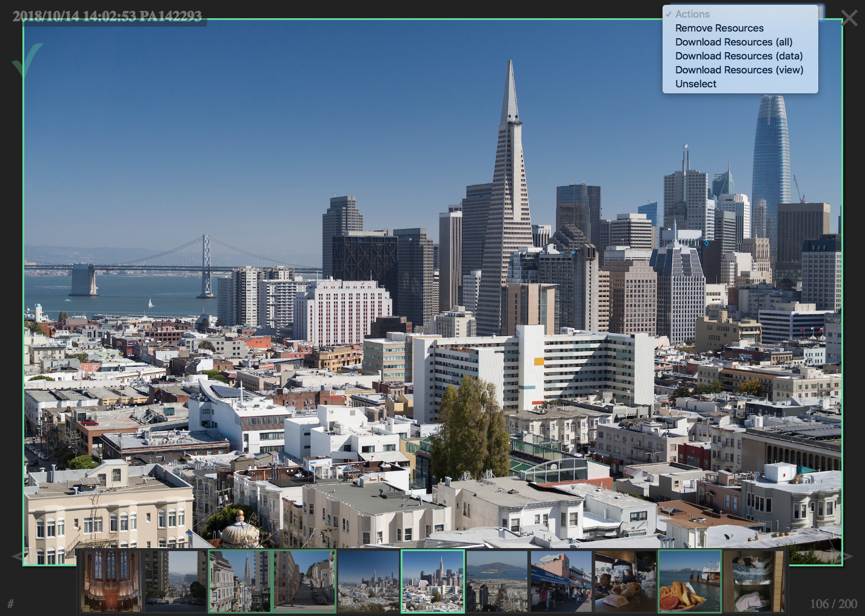Image resolution: width=865 pixels, height=616 pixels.
Task: Open the steep street with parked cars thumbnail
Action: (x=304, y=580)
